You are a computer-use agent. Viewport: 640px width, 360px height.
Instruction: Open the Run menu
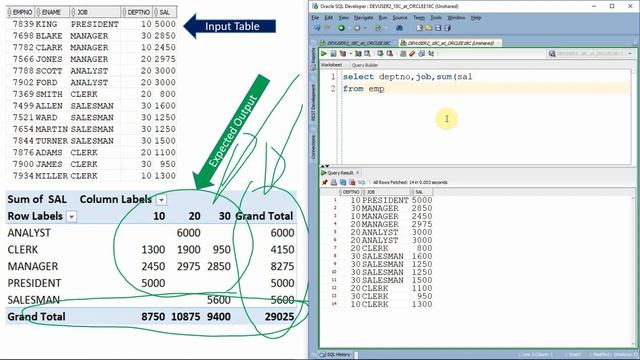pos(382,18)
